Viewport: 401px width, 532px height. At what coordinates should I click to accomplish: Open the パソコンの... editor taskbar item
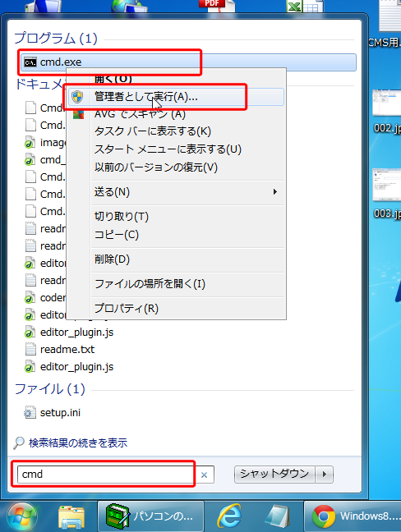tap(150, 516)
